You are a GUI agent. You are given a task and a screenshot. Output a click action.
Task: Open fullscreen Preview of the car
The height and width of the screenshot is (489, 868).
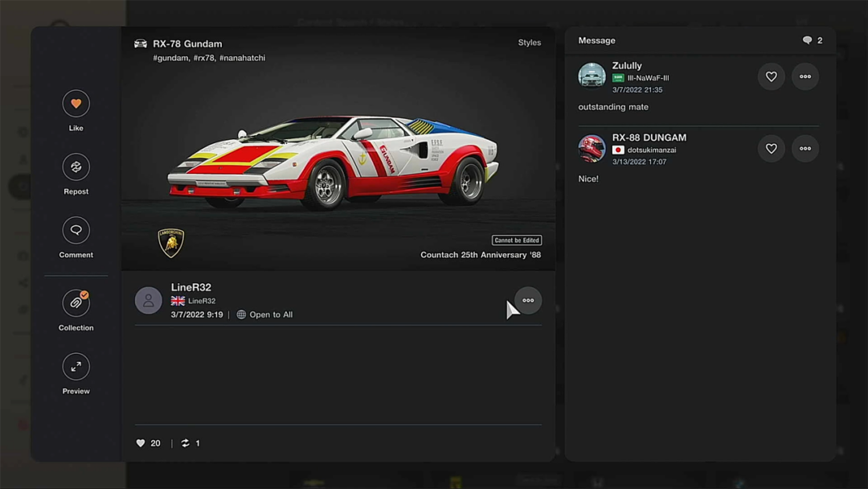click(x=76, y=367)
